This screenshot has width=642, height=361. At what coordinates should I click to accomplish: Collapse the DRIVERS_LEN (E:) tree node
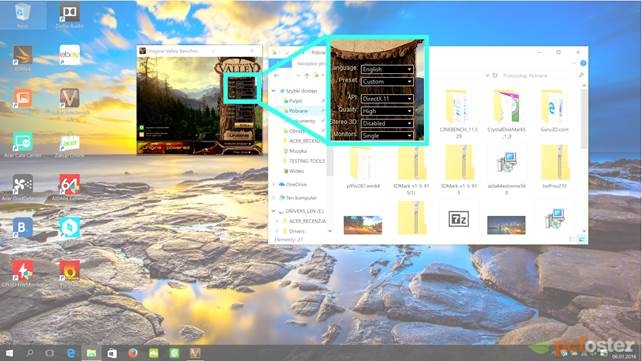pos(274,211)
